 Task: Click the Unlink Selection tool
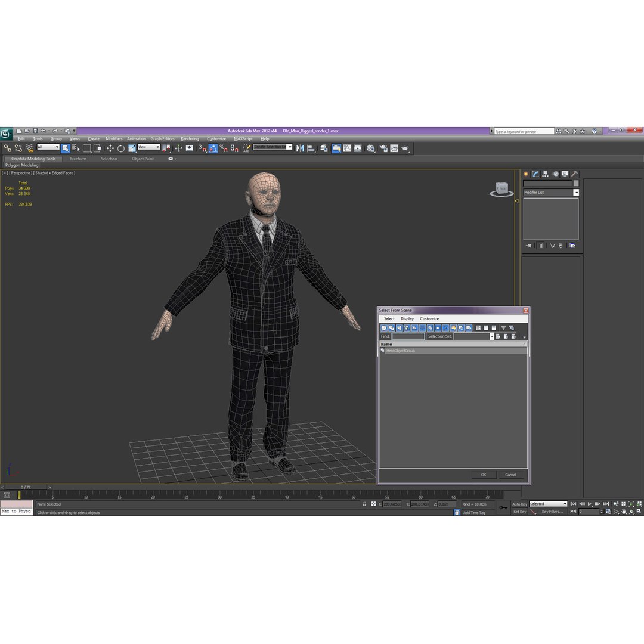point(18,148)
